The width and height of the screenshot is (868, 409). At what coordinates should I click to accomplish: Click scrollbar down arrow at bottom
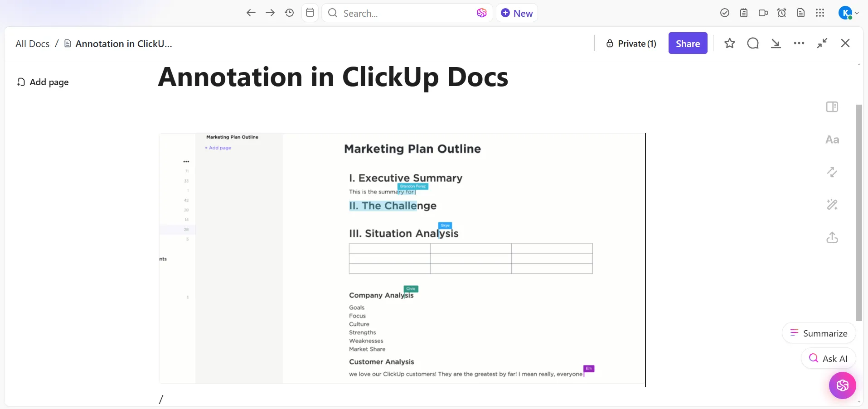click(859, 402)
